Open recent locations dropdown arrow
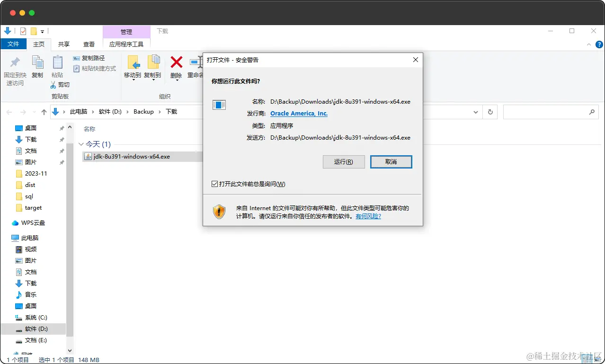The width and height of the screenshot is (605, 364). (34, 112)
